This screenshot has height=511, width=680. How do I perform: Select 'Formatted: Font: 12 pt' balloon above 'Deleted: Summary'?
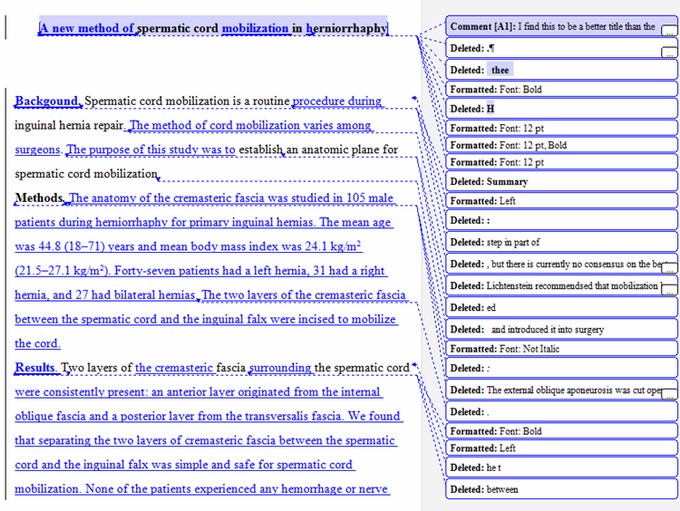[561, 162]
